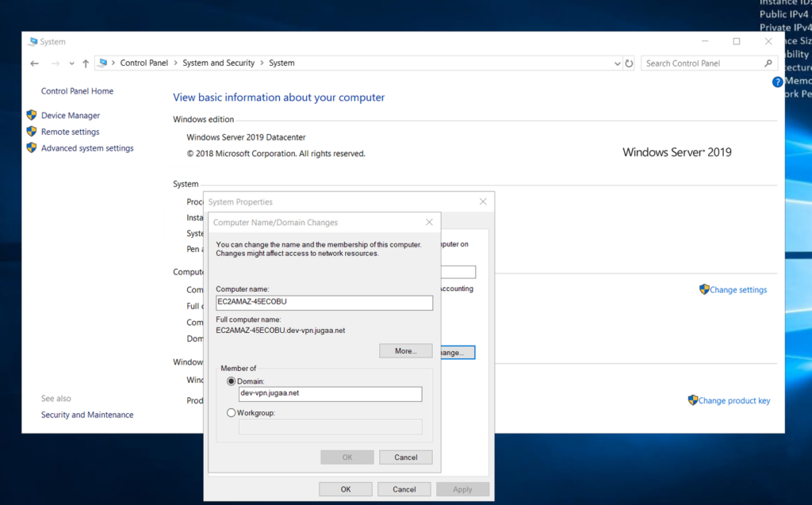
Task: Select the Domain radio button
Action: pyautogui.click(x=231, y=381)
